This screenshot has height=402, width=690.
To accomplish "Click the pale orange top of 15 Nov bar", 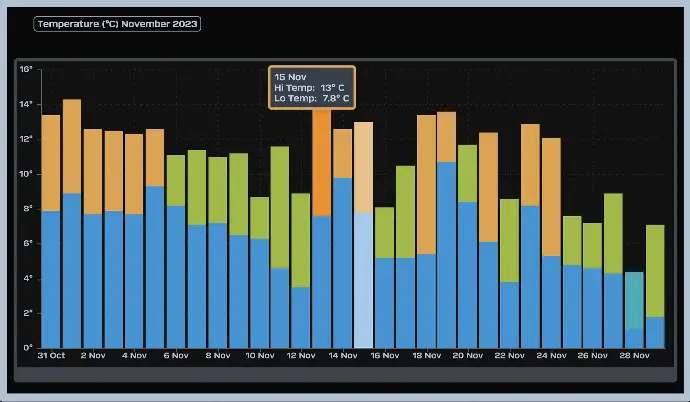I will [363, 167].
